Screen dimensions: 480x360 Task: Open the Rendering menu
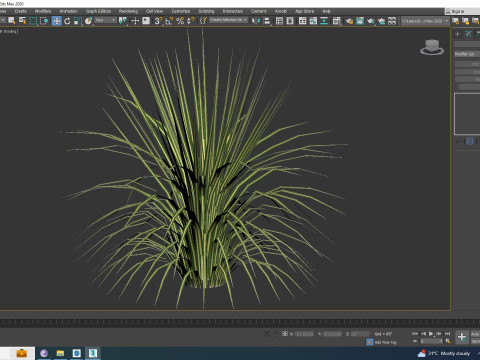[x=128, y=11]
